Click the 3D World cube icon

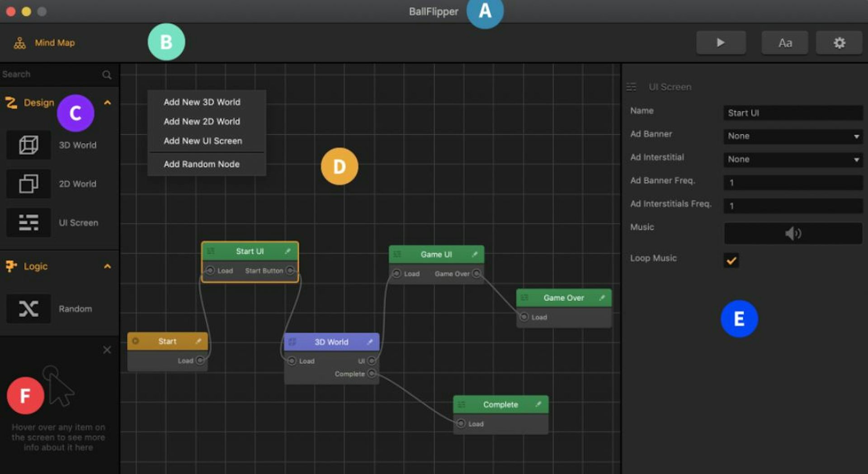28,145
